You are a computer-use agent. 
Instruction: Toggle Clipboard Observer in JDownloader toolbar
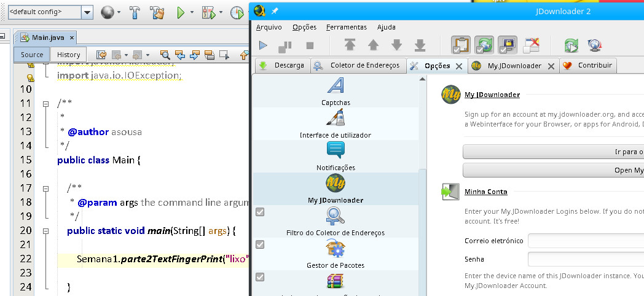[460, 45]
